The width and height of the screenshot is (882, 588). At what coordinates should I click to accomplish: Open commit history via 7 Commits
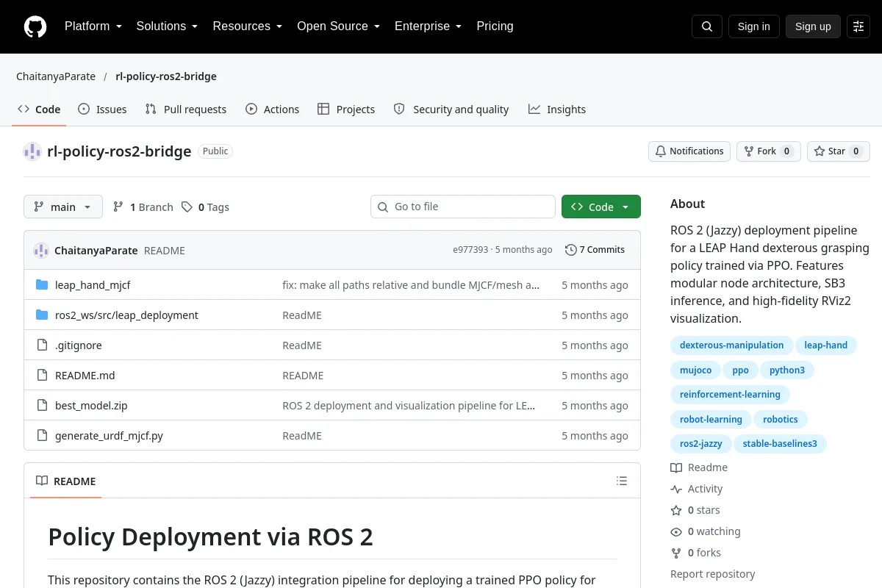click(x=595, y=250)
